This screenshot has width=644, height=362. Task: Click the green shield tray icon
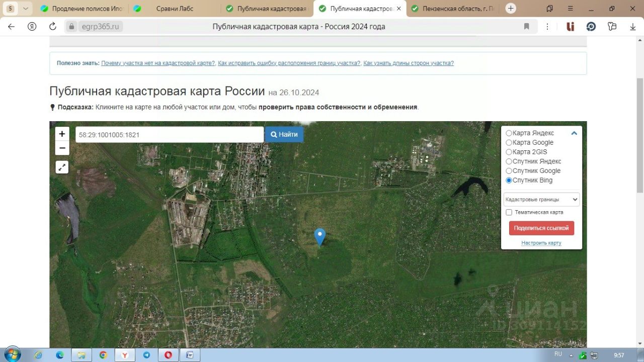click(x=582, y=355)
